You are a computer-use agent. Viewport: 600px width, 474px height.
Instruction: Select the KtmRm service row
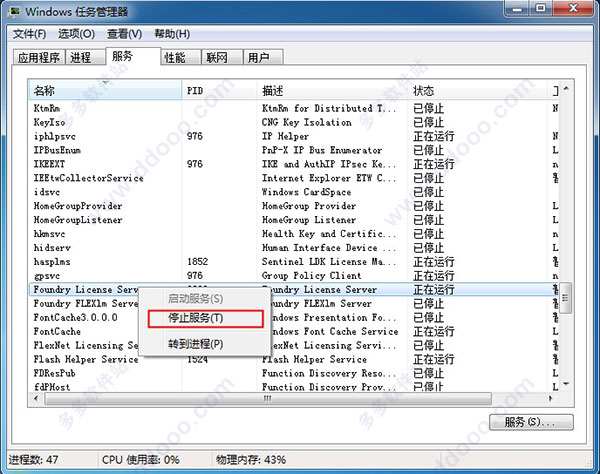pyautogui.click(x=294, y=108)
